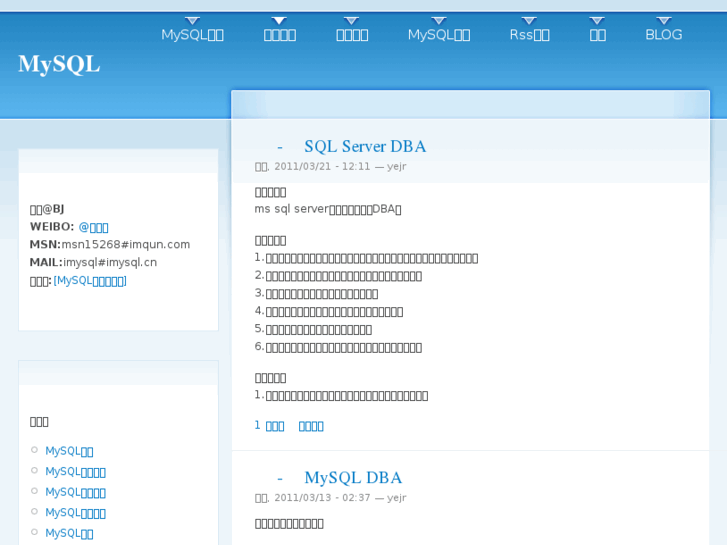This screenshot has height=545, width=727.
Task: Open the '1' comments link under the first post
Action: coord(269,426)
